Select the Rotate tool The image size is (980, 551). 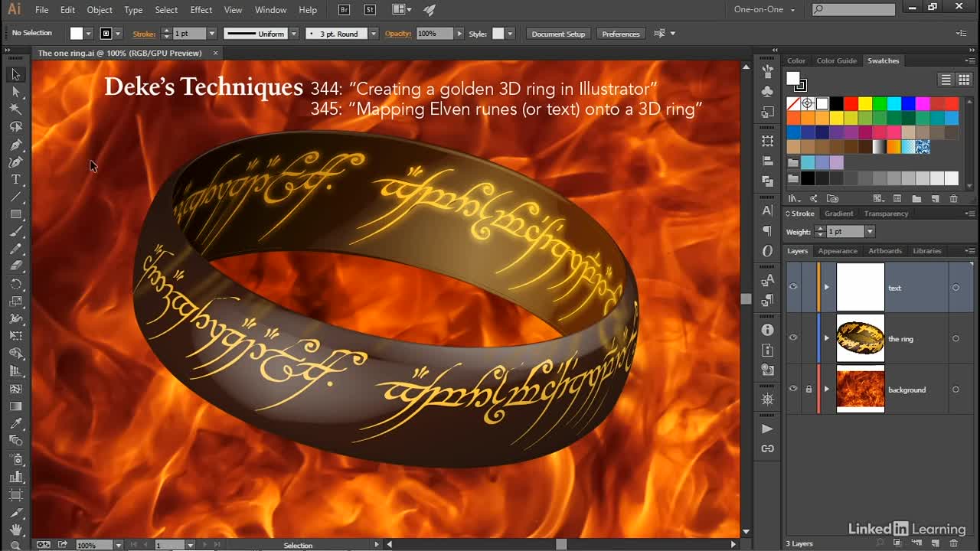(15, 284)
